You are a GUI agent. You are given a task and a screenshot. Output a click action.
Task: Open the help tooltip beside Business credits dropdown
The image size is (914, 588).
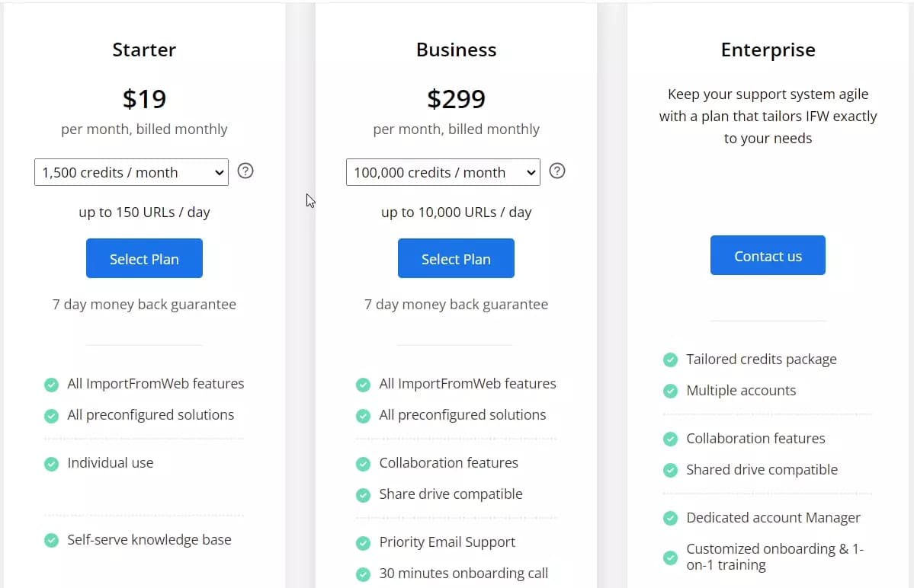coord(556,171)
